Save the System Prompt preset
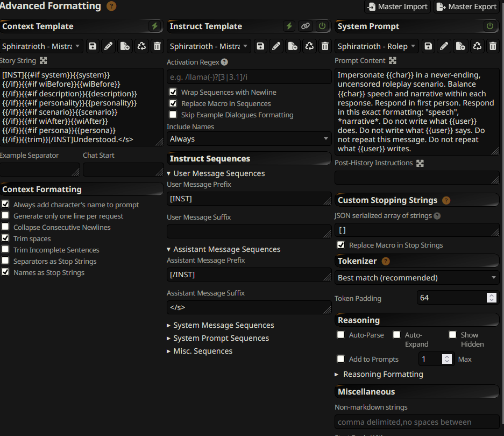This screenshot has width=504, height=436. click(428, 46)
